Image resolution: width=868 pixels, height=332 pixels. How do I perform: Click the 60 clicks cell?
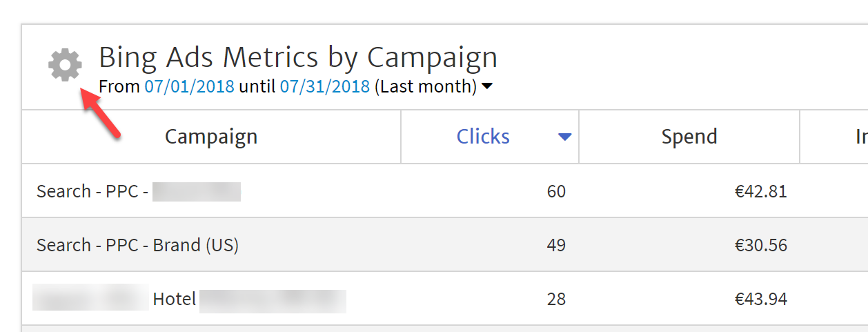pyautogui.click(x=556, y=191)
